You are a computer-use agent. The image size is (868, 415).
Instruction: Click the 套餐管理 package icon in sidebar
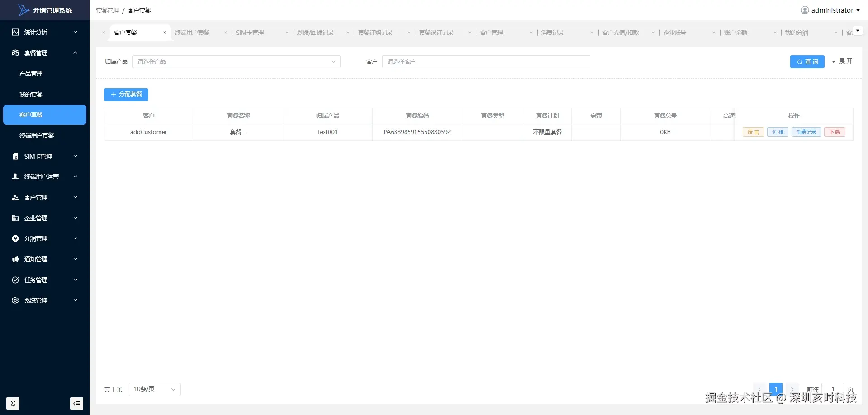[x=15, y=53]
